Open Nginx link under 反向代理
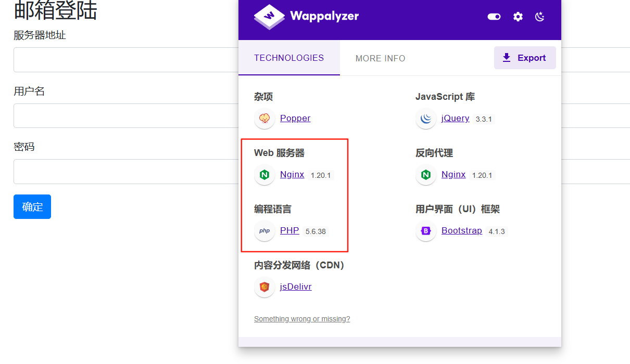This screenshot has width=630, height=364. pyautogui.click(x=453, y=174)
